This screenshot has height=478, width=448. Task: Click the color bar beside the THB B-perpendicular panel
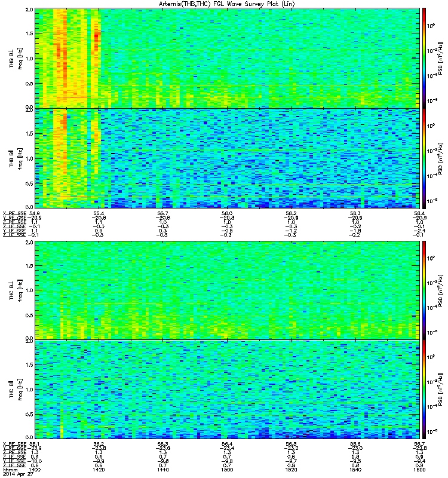click(424, 58)
